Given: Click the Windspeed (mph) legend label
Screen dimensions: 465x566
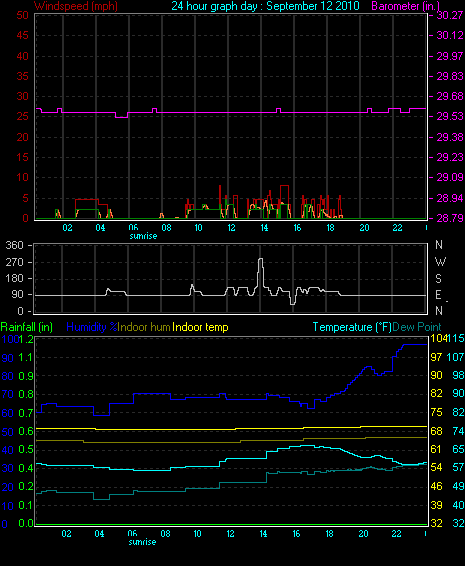Looking at the screenshot, I should click(x=76, y=6).
